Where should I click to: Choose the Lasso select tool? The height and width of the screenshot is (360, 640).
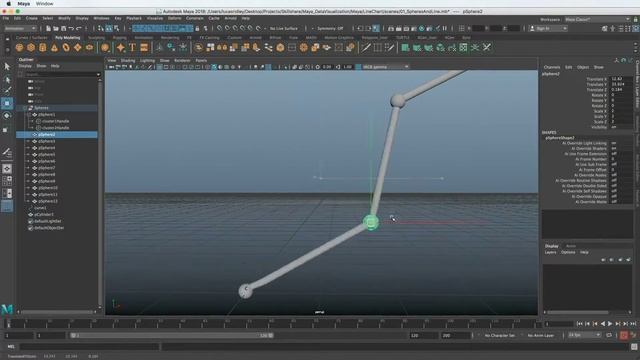[7, 79]
